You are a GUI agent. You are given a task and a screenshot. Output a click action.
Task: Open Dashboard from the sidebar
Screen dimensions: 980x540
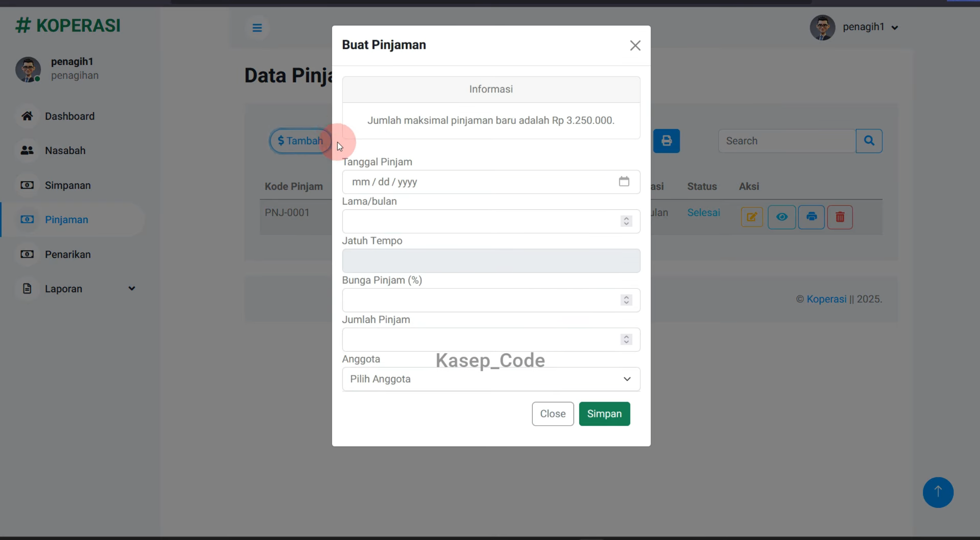pyautogui.click(x=69, y=116)
